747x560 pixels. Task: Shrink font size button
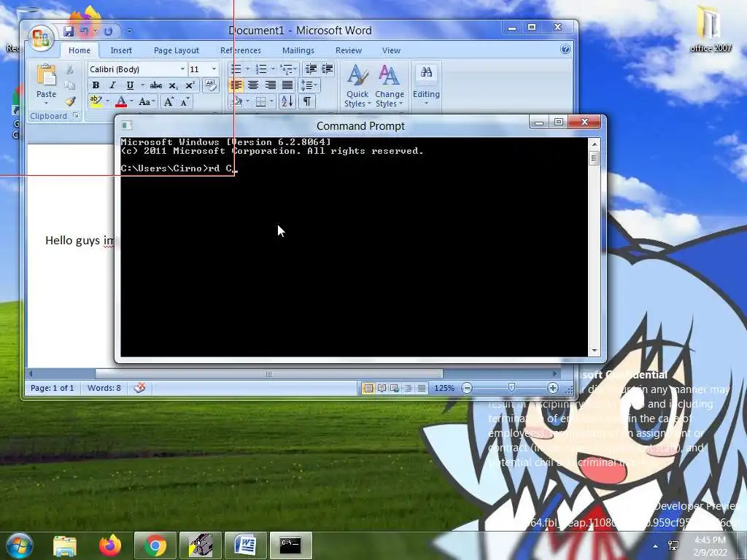click(x=185, y=101)
